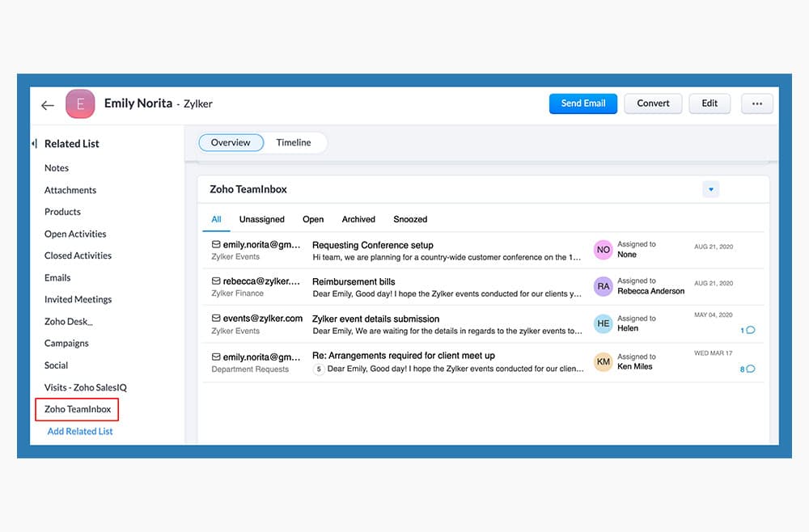Click the NO assignee avatar
Screen dimensions: 809x532
coord(604,250)
